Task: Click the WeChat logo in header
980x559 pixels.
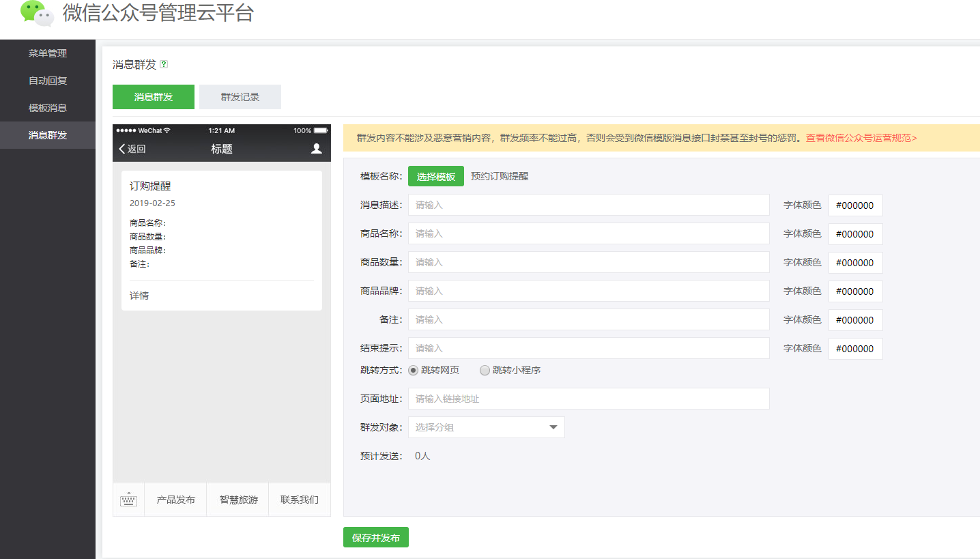Action: (37, 14)
